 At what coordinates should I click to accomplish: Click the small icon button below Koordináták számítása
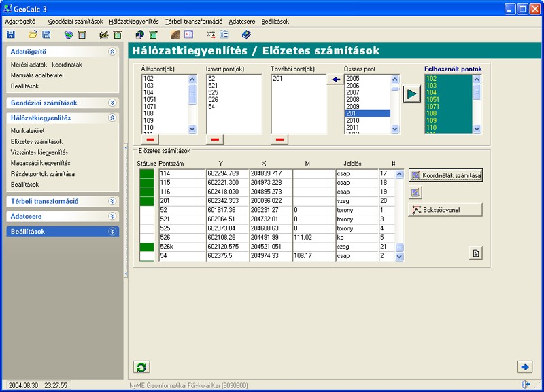(415, 192)
